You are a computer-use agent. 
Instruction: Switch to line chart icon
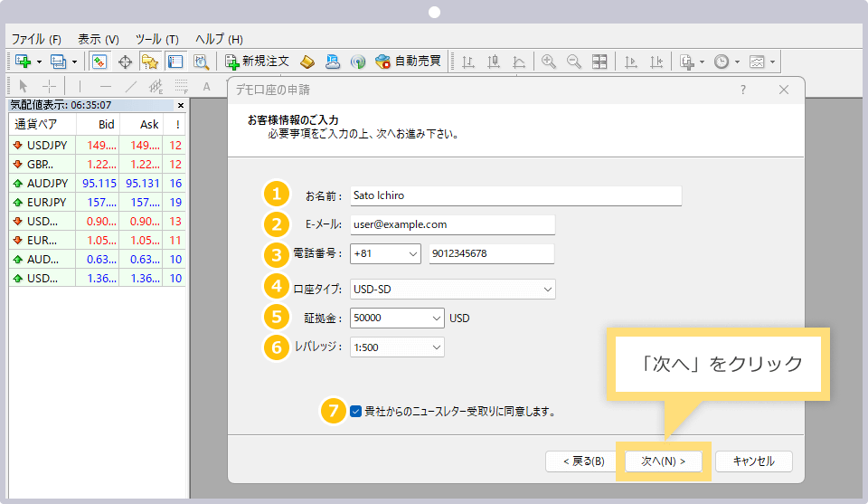point(519,62)
